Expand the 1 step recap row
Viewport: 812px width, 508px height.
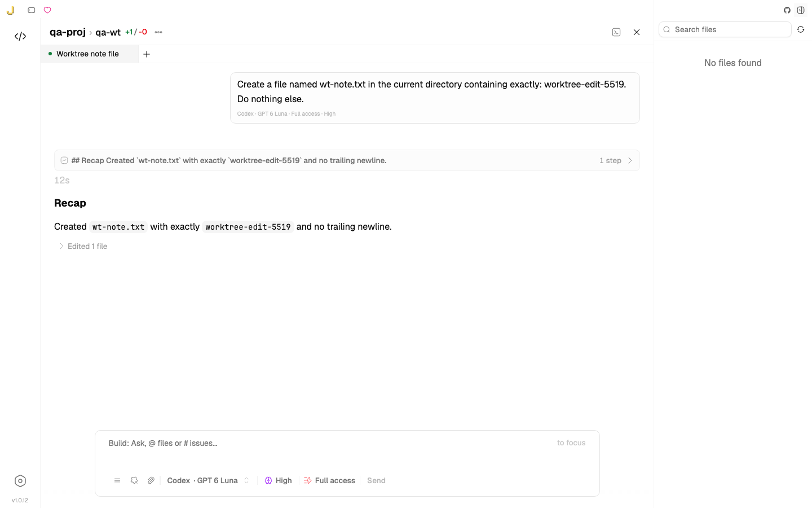[347, 160]
